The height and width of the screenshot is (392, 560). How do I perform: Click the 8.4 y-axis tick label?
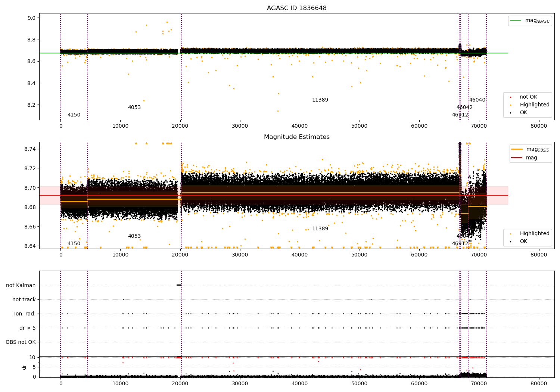pos(31,83)
